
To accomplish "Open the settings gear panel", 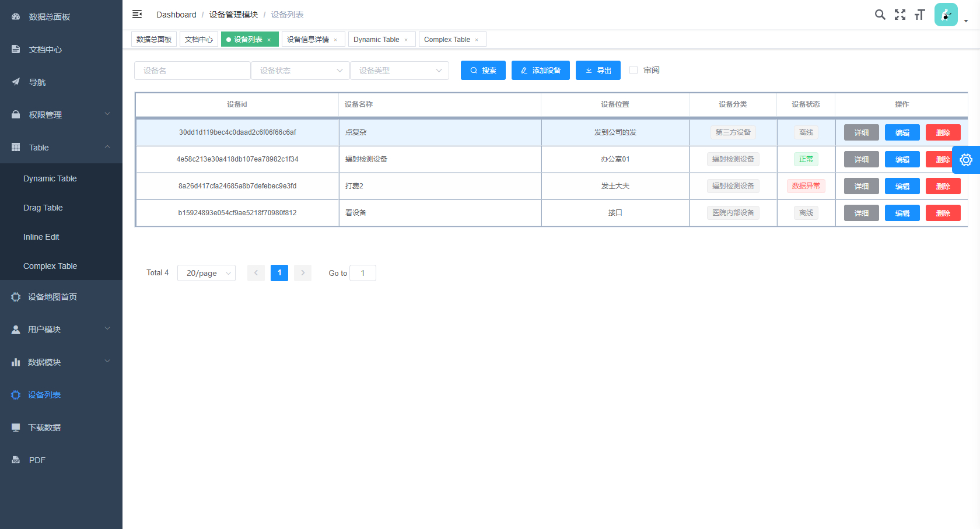I will pos(966,160).
